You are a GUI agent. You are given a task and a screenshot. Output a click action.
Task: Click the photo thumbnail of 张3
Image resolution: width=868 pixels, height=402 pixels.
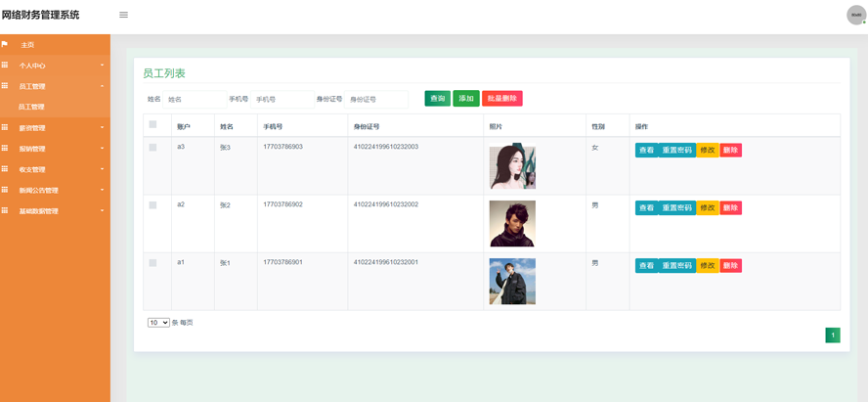[512, 166]
